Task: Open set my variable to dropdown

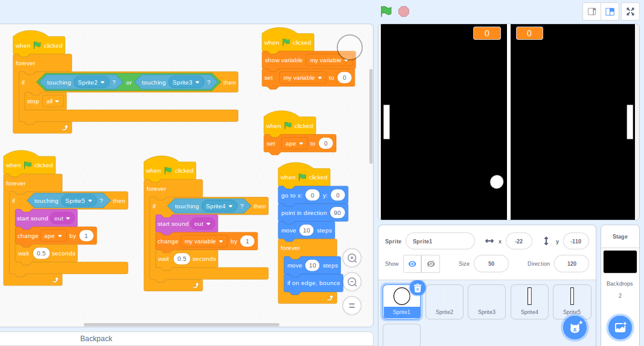Action: [x=303, y=78]
